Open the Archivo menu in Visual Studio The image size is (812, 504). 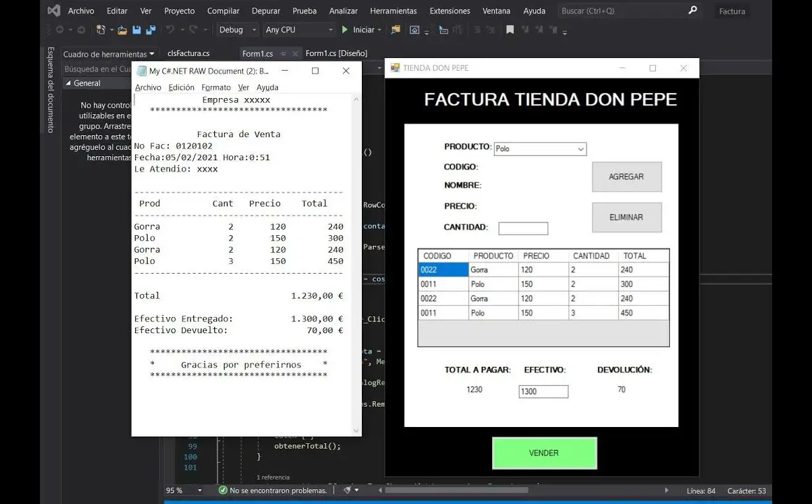(81, 11)
